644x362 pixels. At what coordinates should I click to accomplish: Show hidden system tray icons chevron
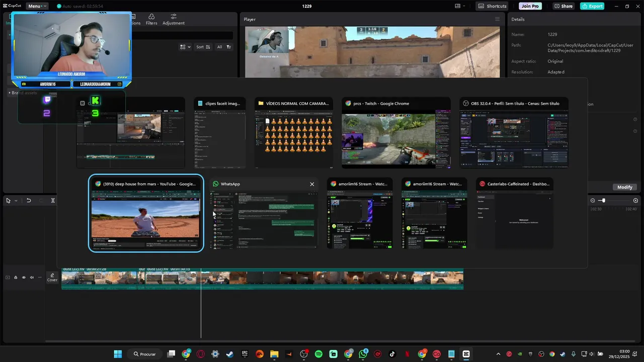[x=499, y=354]
